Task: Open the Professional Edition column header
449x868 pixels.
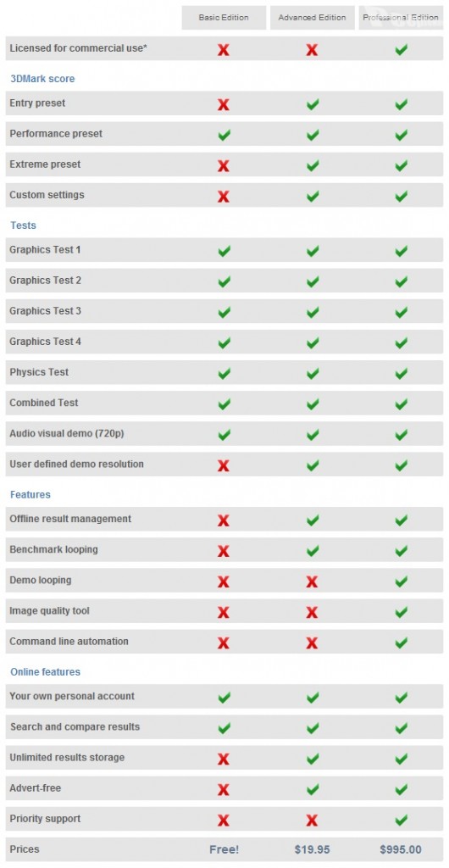Action: 401,18
